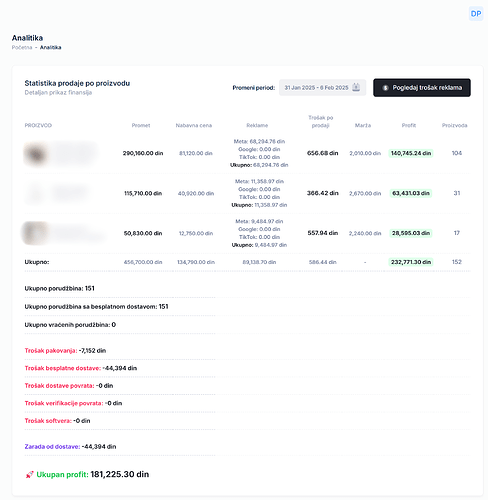Open the first product's blurred thumbnail
488x500 pixels.
coord(35,154)
